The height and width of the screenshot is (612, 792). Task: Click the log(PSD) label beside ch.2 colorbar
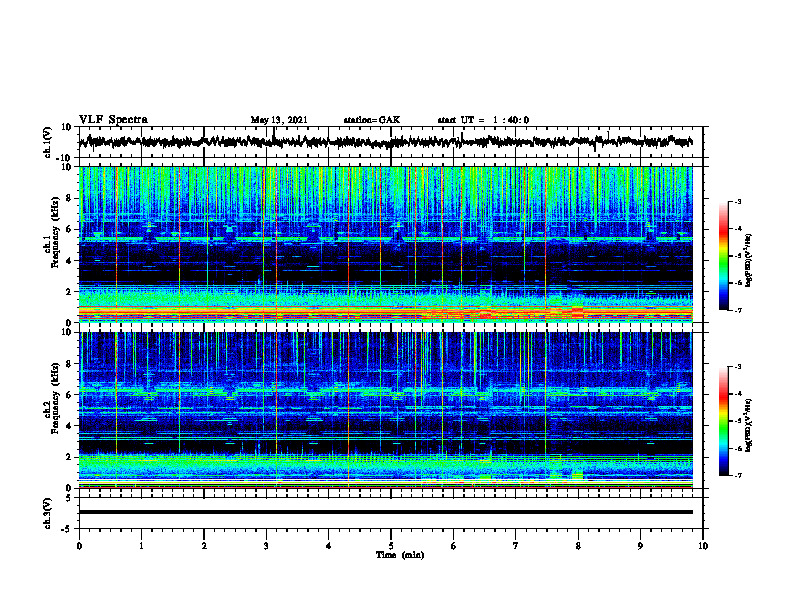click(x=748, y=425)
